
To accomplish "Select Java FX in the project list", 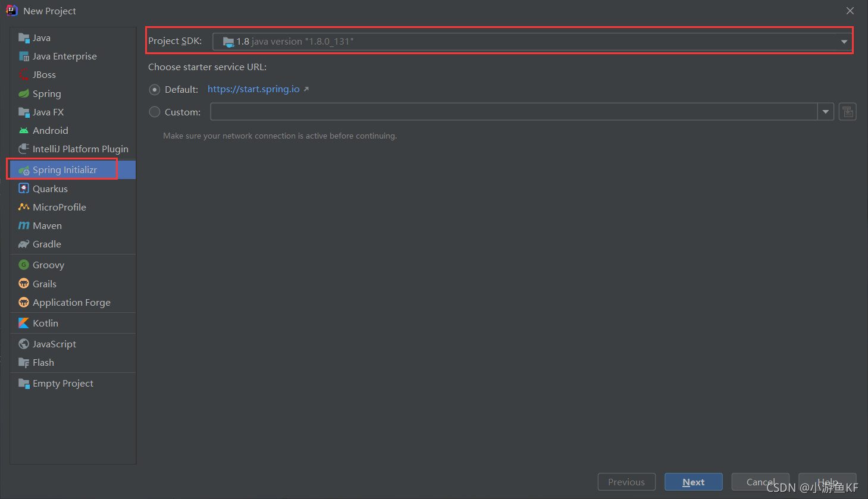I will click(73, 112).
